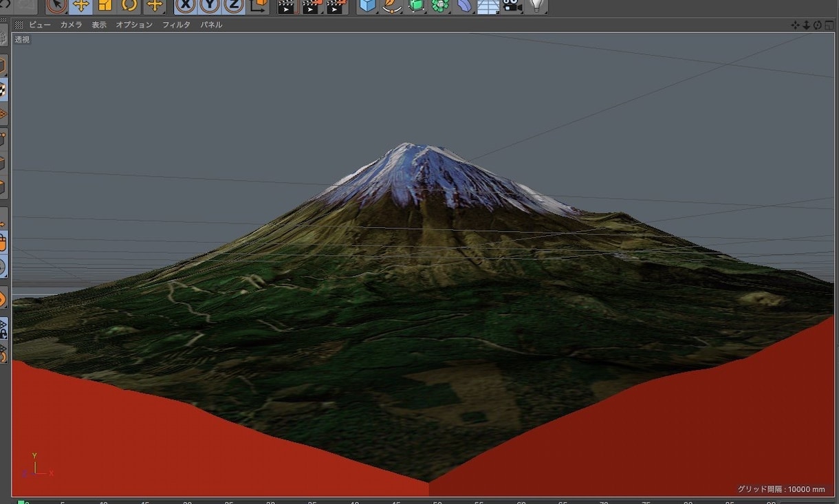Toggle the snap magnet icon
839x504 pixels.
pyautogui.click(x=3, y=299)
